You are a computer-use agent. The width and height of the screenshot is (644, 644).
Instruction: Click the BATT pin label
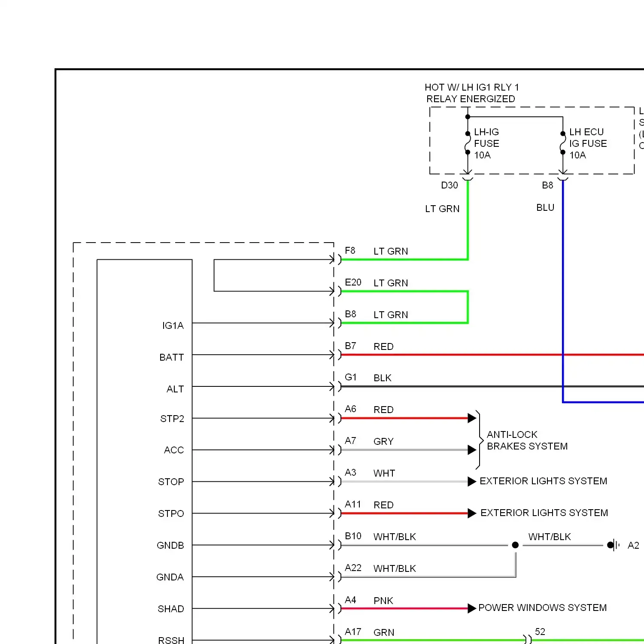[x=171, y=358]
